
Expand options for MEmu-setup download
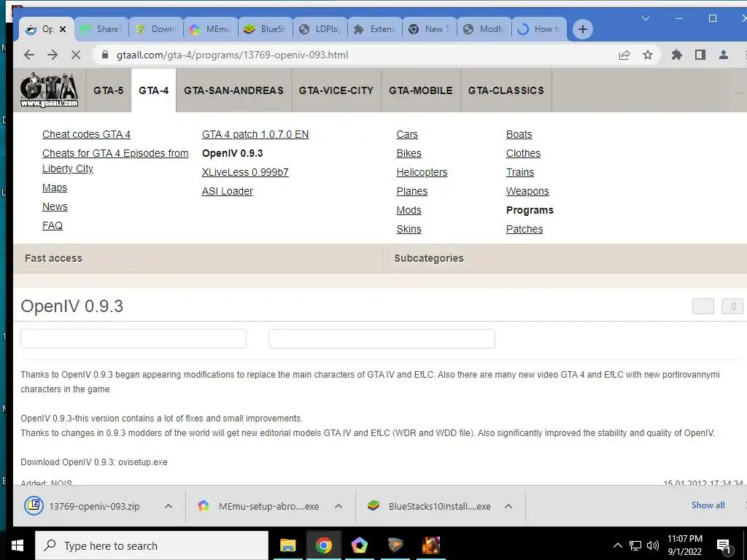click(338, 506)
